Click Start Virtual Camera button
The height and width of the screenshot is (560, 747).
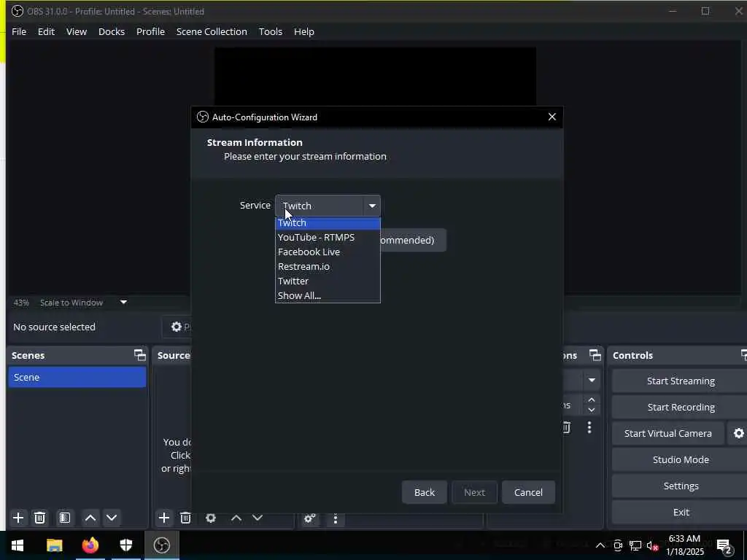pyautogui.click(x=668, y=433)
